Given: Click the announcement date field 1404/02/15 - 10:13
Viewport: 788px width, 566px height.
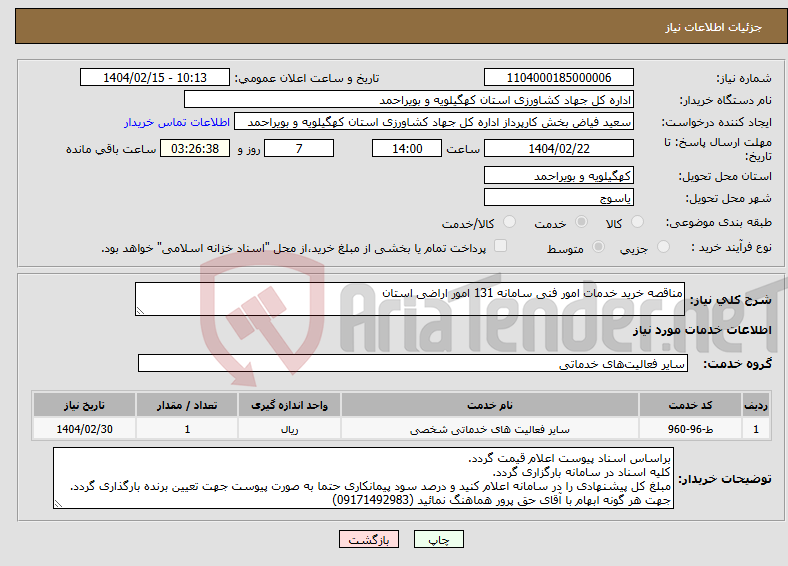Looking at the screenshot, I should 155,77.
